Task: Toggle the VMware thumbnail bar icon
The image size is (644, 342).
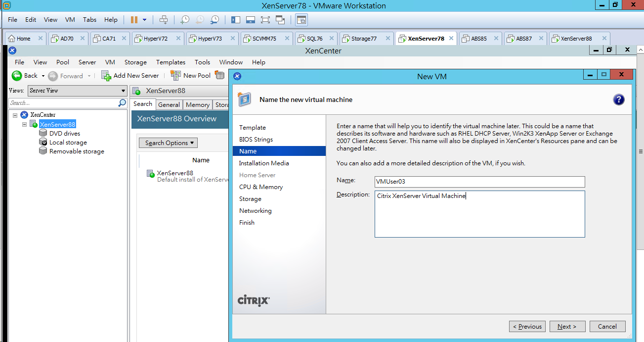Action: [251, 20]
